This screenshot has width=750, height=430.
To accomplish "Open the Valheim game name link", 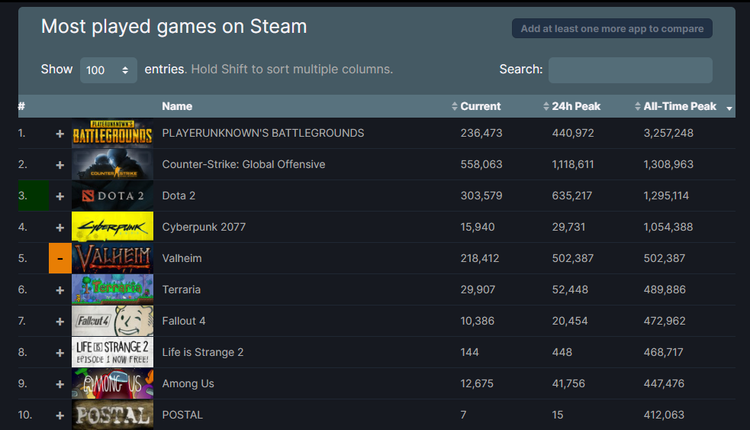I will 184,258.
